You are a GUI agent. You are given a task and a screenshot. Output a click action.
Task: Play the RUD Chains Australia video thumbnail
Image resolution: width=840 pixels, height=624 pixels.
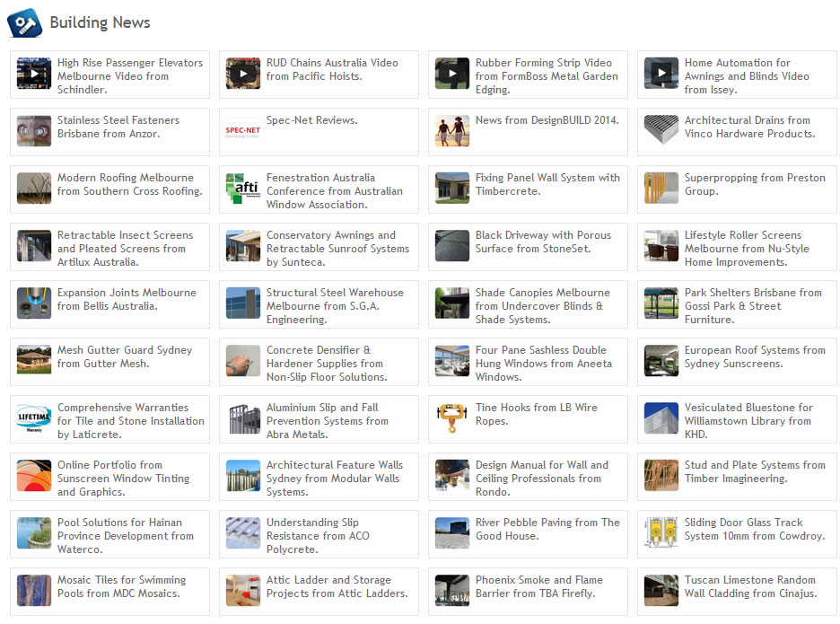coord(243,73)
